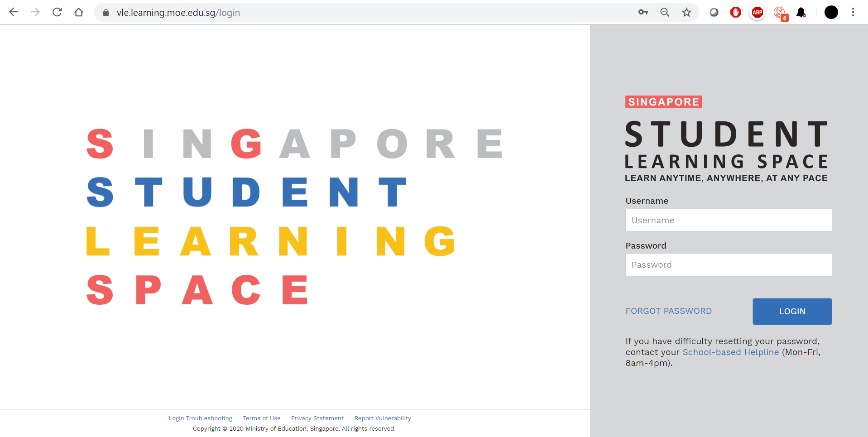This screenshot has height=437, width=868.
Task: Click the grey circle extension icon
Action: [x=714, y=12]
